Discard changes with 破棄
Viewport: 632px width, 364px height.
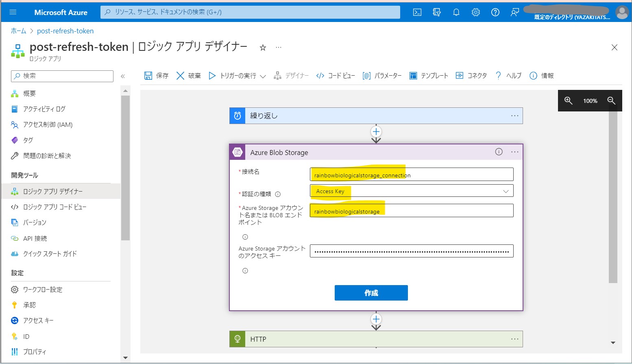click(x=189, y=76)
